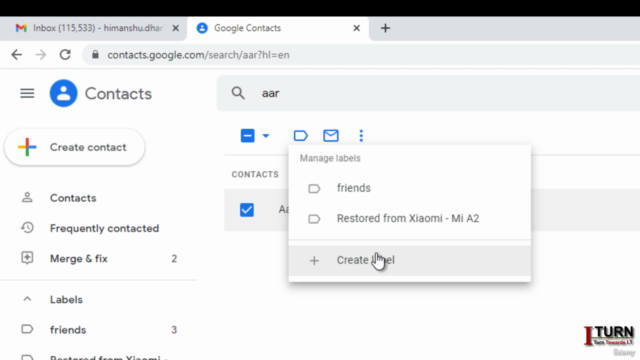Click the history icon beside Frequently contacted
This screenshot has height=360, width=640.
coord(27,228)
